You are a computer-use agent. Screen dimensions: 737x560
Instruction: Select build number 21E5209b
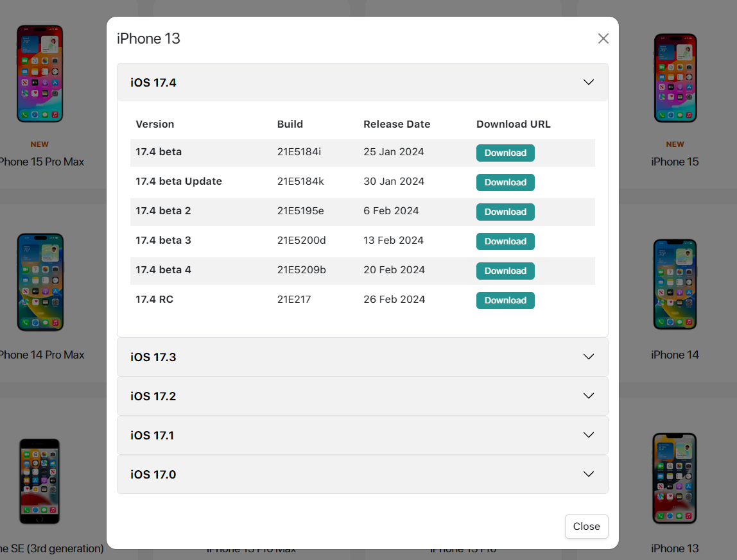[x=301, y=270]
